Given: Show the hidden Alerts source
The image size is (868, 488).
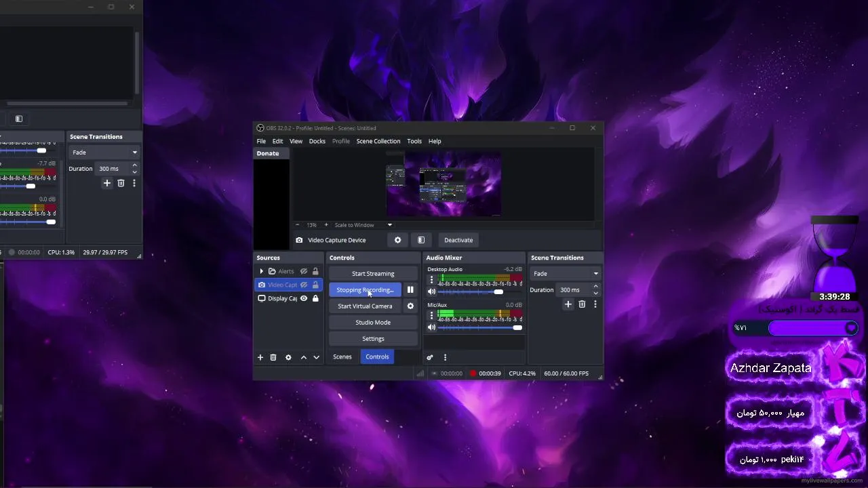Looking at the screenshot, I should (304, 271).
